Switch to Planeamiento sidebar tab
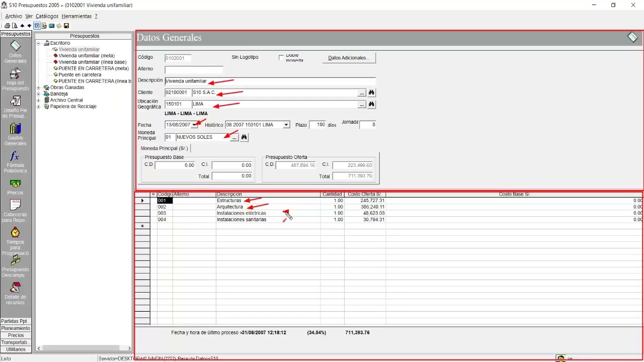Screen dimensions: 644x362 point(16,328)
